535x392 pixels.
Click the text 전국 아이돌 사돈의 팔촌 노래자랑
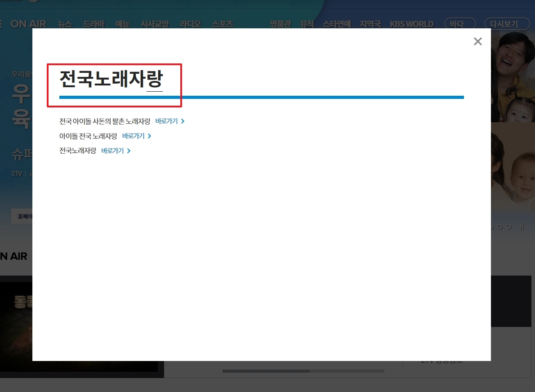pyautogui.click(x=105, y=121)
